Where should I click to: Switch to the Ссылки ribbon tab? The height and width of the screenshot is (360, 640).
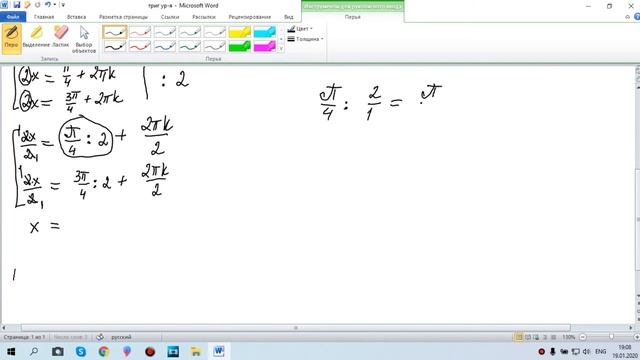[x=170, y=17]
